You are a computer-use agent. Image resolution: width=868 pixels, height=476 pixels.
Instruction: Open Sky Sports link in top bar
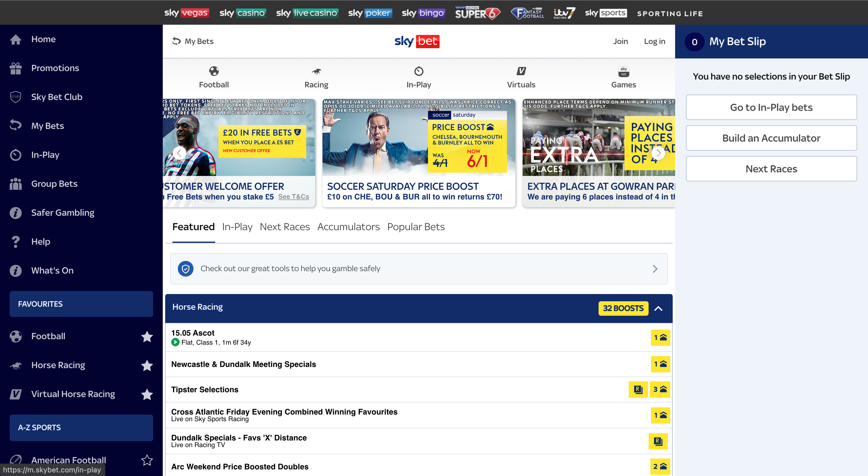pyautogui.click(x=605, y=13)
